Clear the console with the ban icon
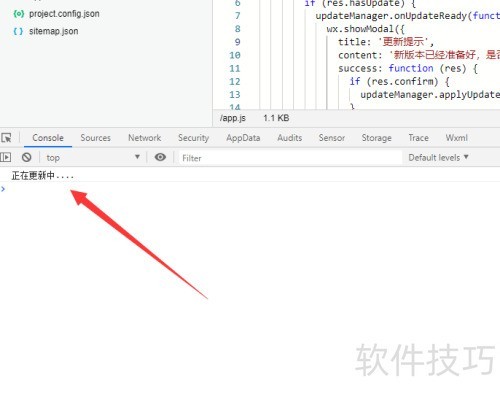The image size is (500, 397). point(26,157)
